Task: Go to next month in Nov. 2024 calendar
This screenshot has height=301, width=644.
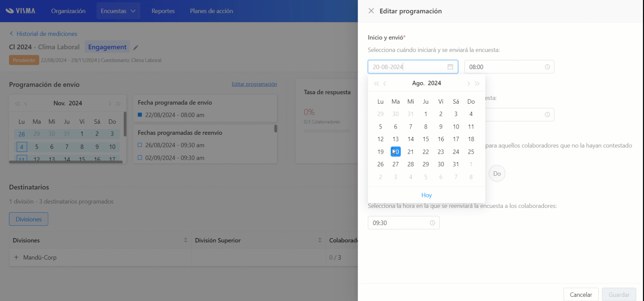Action: click(x=110, y=104)
